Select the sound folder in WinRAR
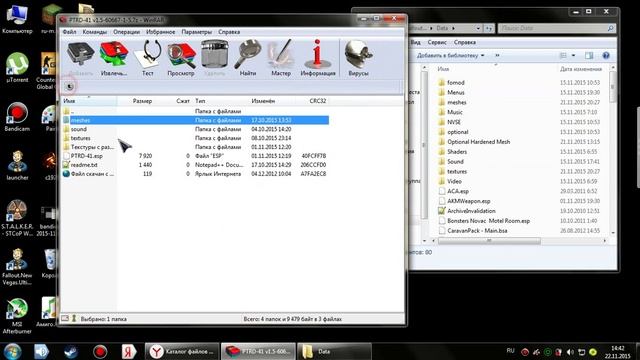 (x=196, y=129)
